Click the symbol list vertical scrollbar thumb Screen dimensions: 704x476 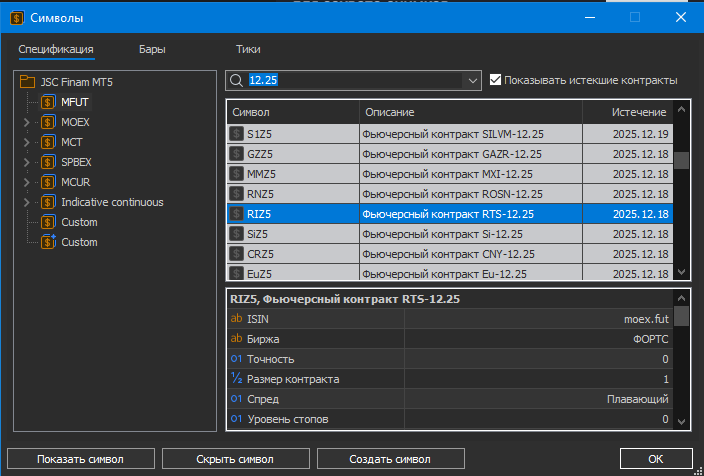coord(681,160)
